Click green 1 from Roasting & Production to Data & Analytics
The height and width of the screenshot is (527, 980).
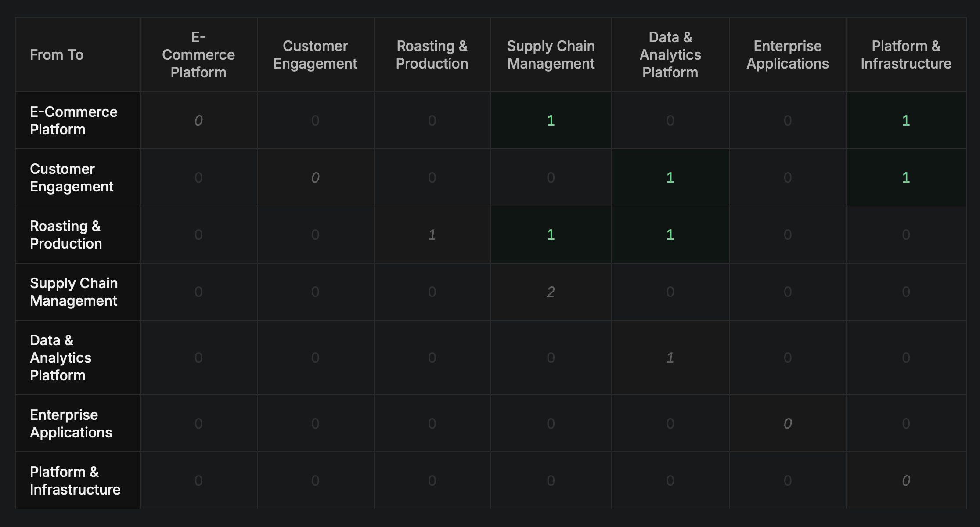click(670, 235)
